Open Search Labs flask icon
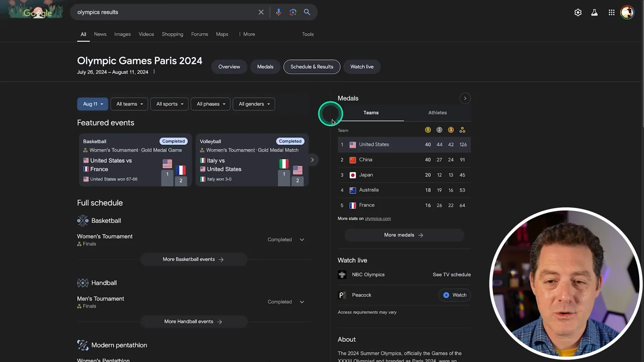The image size is (644, 362). coord(594,12)
